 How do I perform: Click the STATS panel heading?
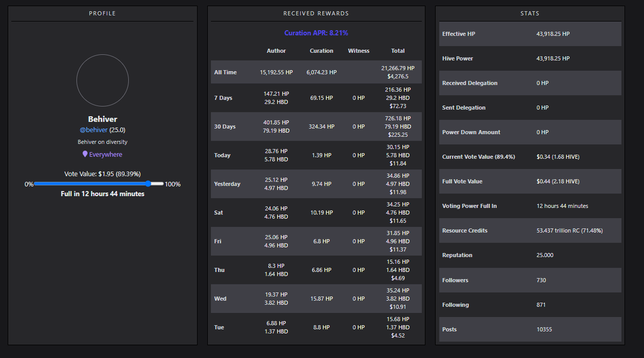(x=530, y=13)
